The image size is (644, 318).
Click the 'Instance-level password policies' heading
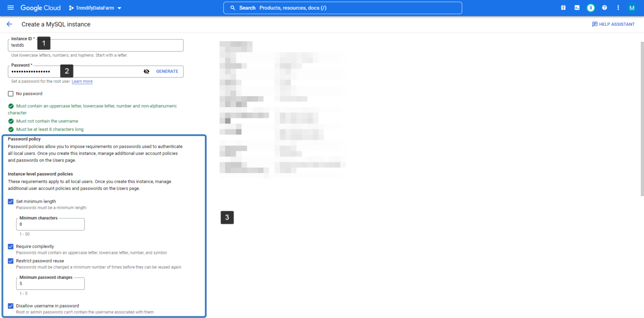tap(40, 174)
